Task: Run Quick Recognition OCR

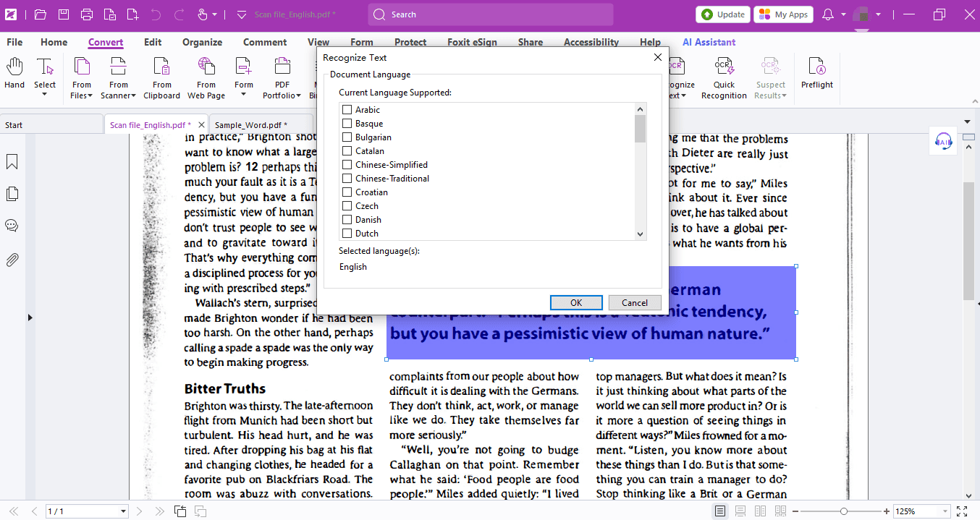Action: (724, 78)
